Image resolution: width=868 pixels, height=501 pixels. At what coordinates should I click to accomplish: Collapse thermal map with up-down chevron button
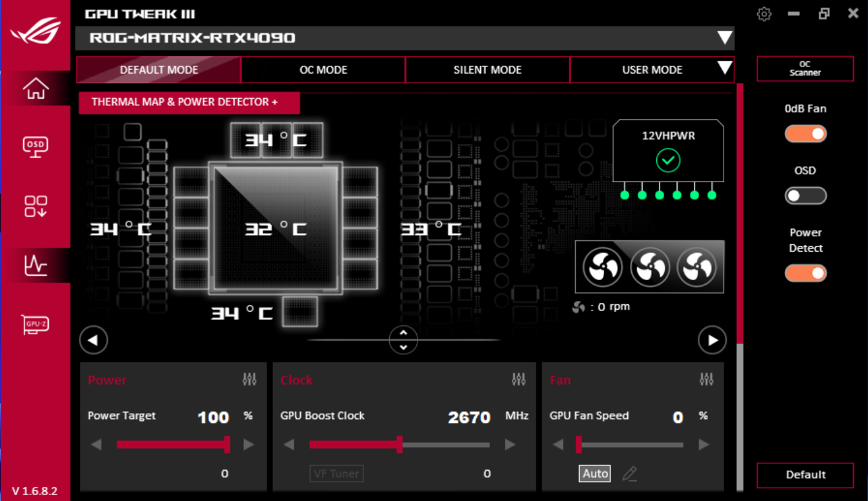403,340
